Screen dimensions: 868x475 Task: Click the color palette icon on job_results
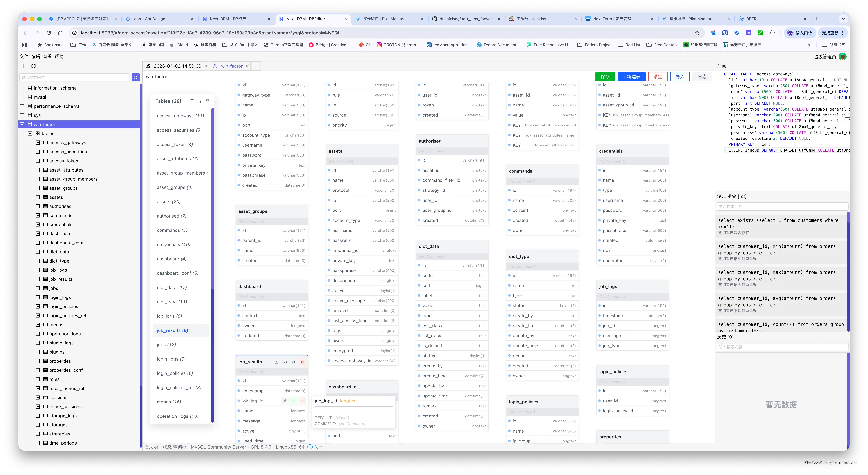(x=294, y=362)
